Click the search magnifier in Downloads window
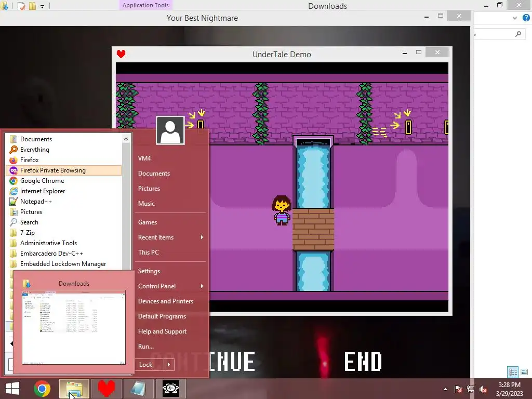Screen dimensions: 532x399 pyautogui.click(x=518, y=34)
